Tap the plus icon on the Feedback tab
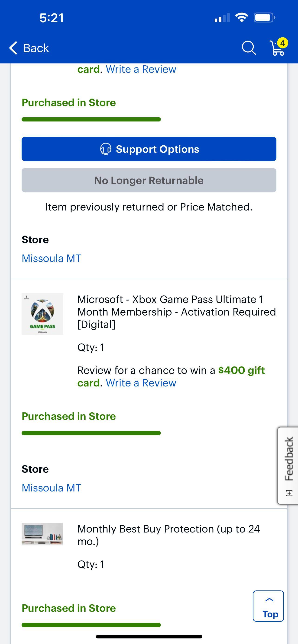 pos(289,493)
